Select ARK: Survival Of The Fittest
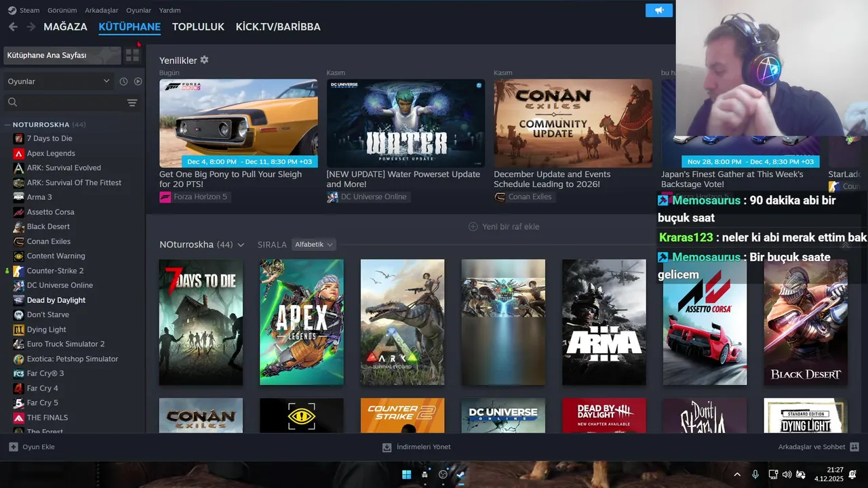This screenshot has width=868, height=488. click(x=74, y=182)
